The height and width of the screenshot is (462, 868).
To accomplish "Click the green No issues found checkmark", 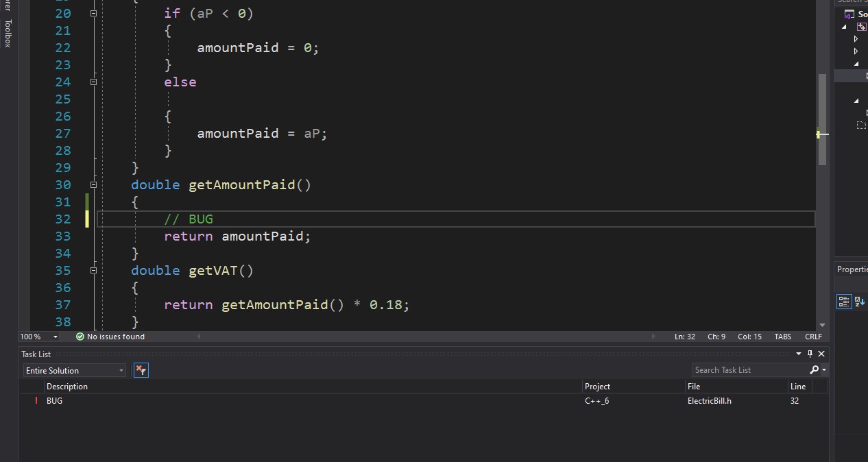I will [80, 337].
